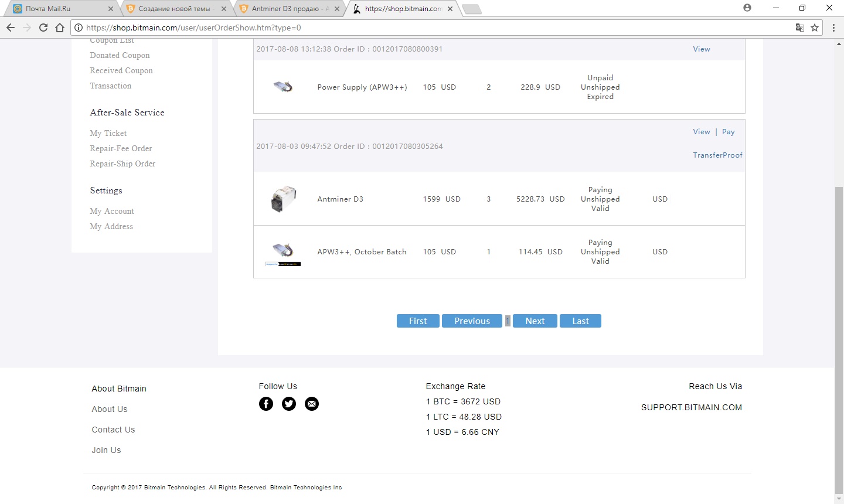
Task: Click the Antminer D3 product thumbnail
Action: tap(284, 199)
